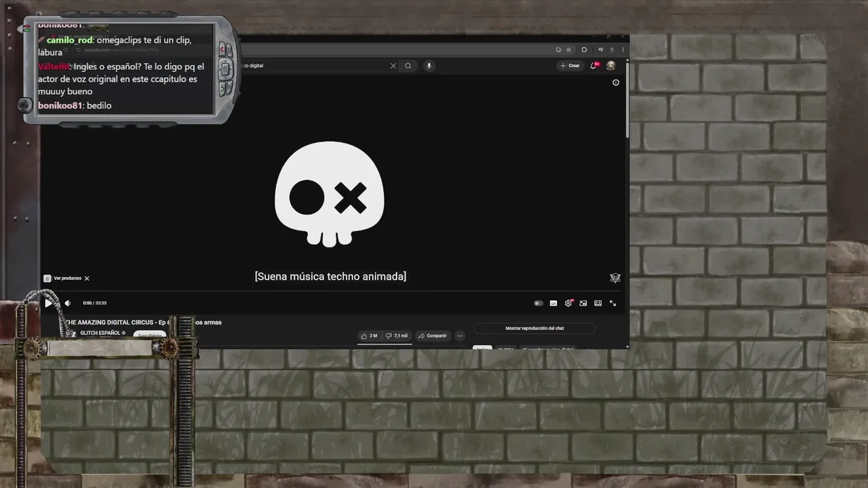The image size is (868, 488).
Task: Open the browser three-dot menu
Action: click(x=623, y=49)
